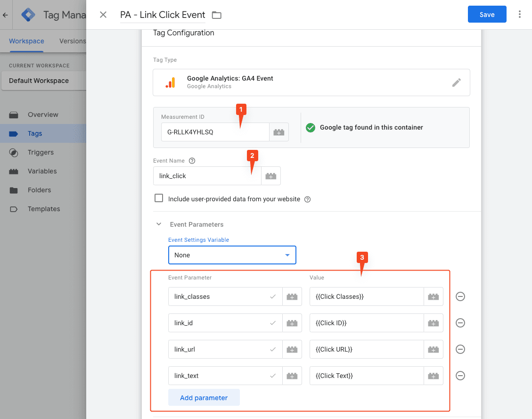This screenshot has width=532, height=419.
Task: Open variable picker beside Event Name field
Action: 270,176
